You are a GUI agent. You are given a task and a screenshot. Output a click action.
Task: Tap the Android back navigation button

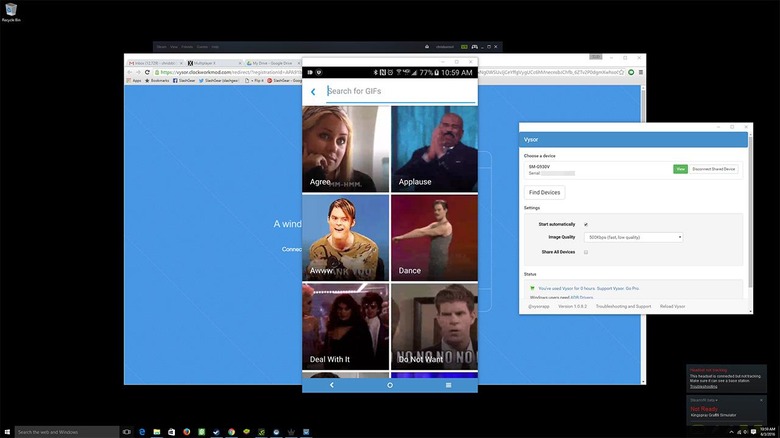point(332,385)
